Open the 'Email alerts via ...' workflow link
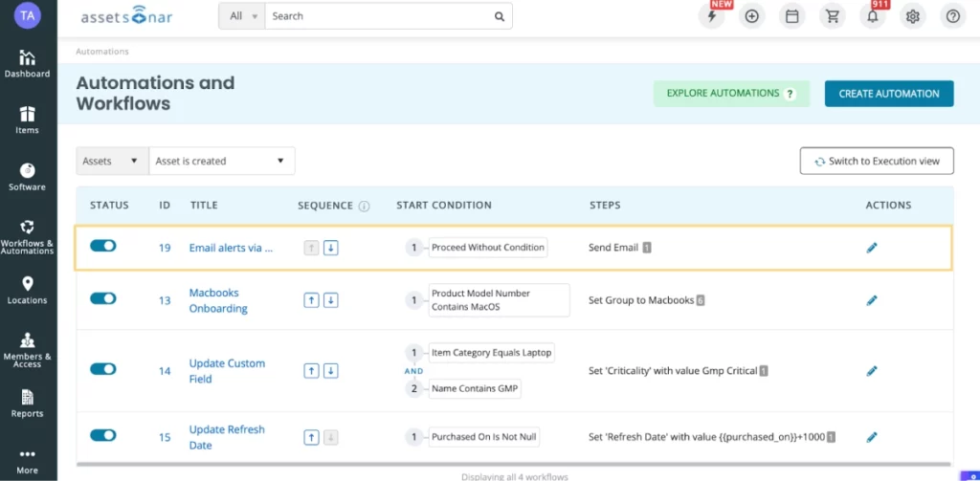Viewport: 980px width, 481px height. [x=232, y=248]
